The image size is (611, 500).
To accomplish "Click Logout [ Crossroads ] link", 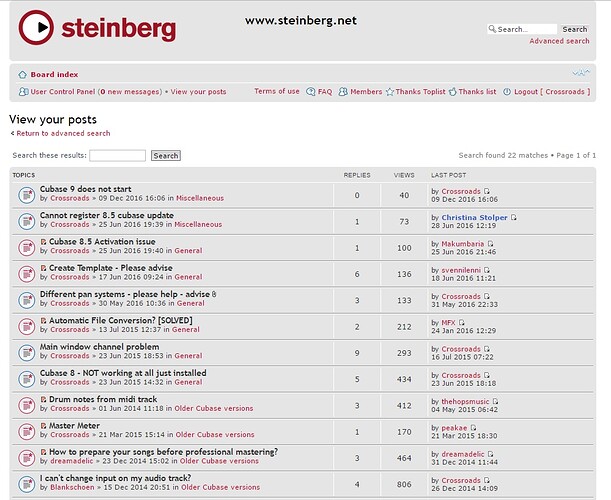I will coord(552,92).
